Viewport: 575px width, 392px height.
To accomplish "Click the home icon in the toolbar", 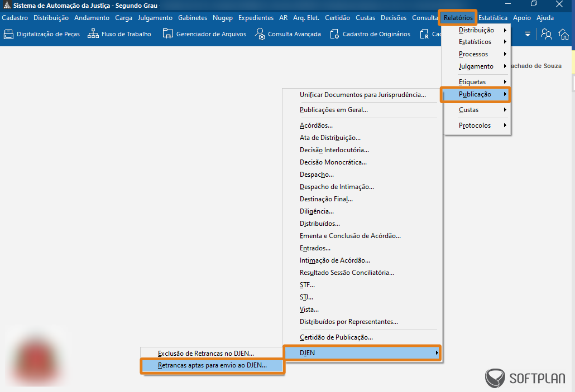I will pos(564,35).
